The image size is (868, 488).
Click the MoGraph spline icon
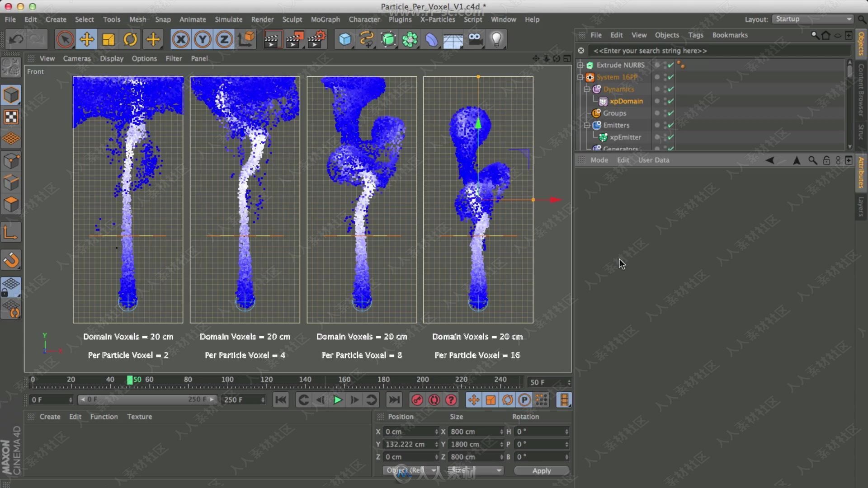pyautogui.click(x=367, y=39)
